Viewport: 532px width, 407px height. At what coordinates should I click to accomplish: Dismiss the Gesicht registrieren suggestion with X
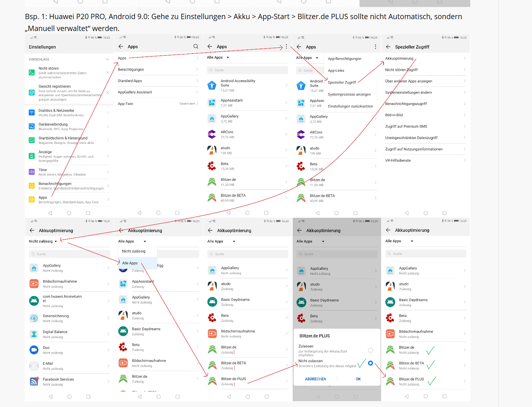pyautogui.click(x=108, y=92)
